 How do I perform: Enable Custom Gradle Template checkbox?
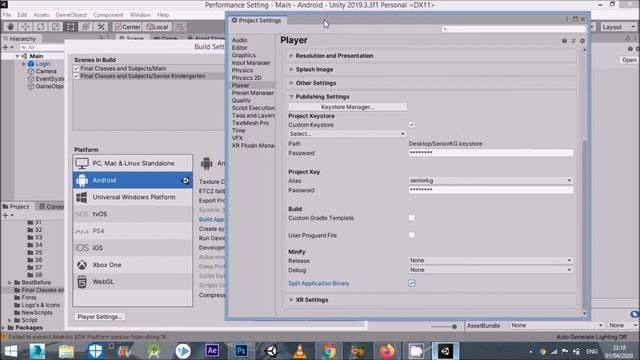click(x=411, y=218)
